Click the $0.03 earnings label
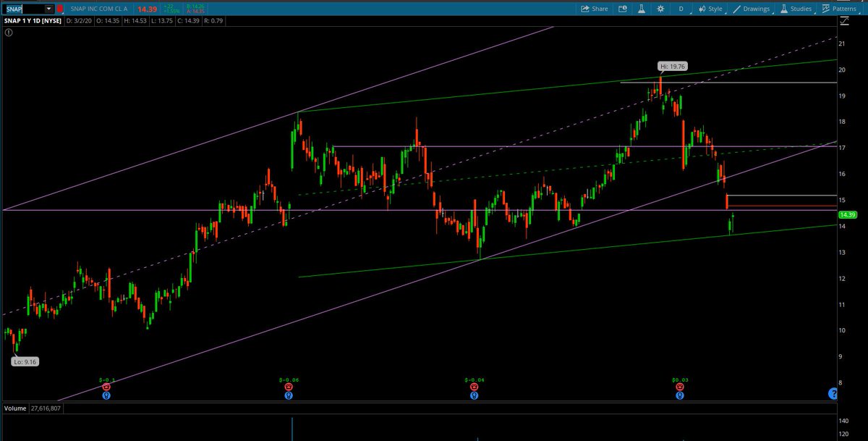 click(x=679, y=379)
